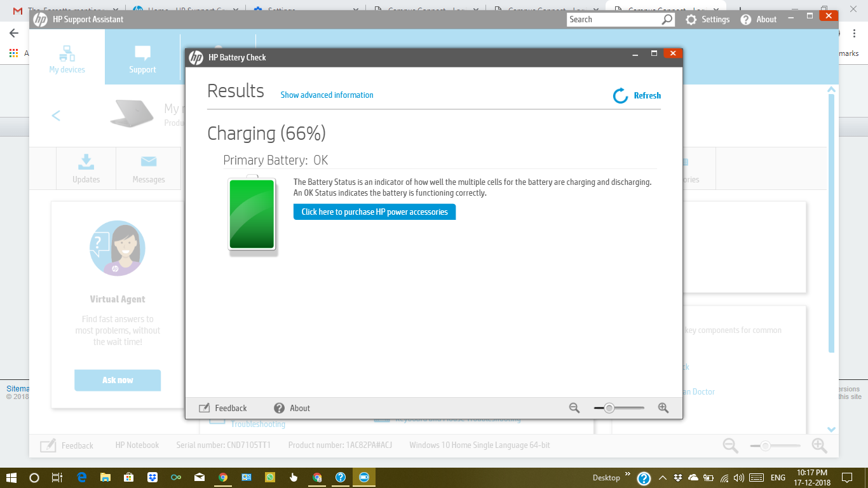Open Updates in HP Support Assistant
This screenshot has width=868, height=488.
tap(86, 168)
